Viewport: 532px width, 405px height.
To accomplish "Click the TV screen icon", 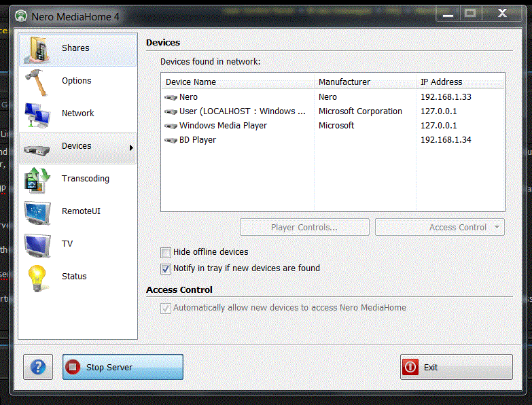I will coord(37,244).
